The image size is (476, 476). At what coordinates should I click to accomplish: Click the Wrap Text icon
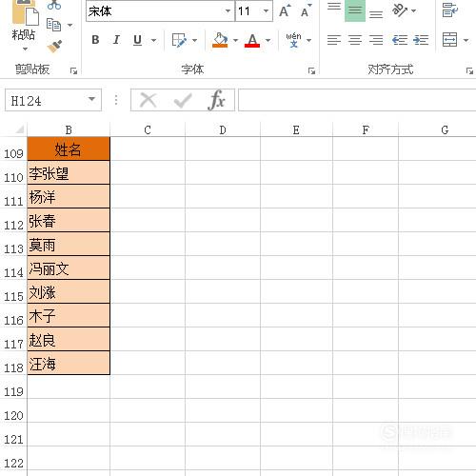point(450,10)
